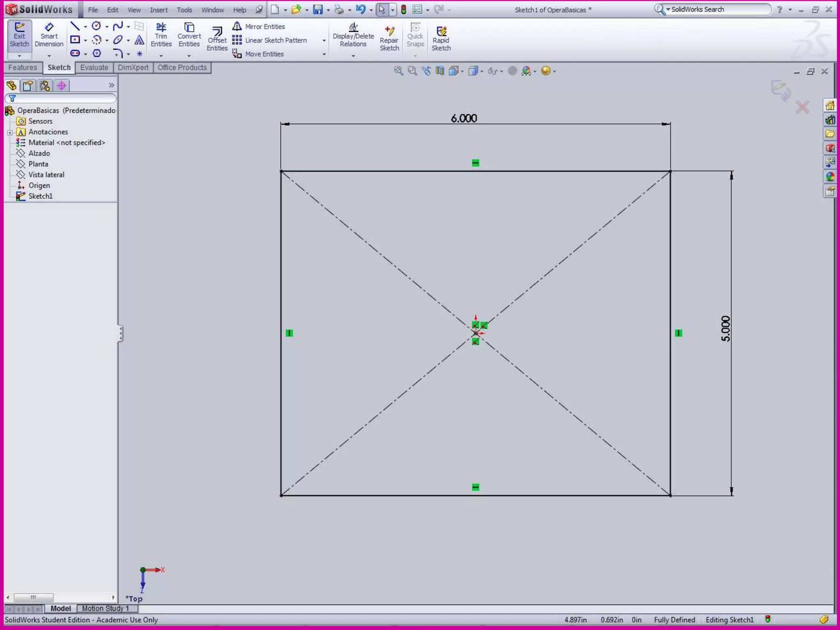This screenshot has height=630, width=840.
Task: Switch to the Evaluate tab
Action: 94,68
